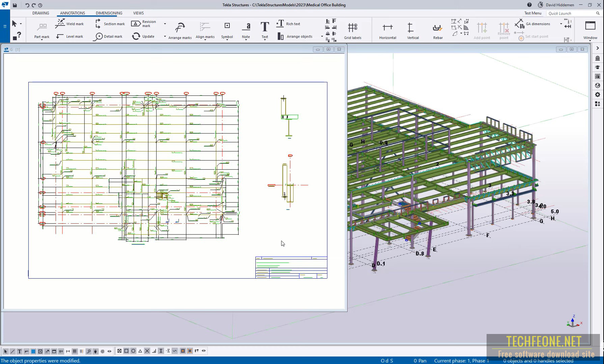Toggle the eye icon in selection toolbar
The height and width of the screenshot is (364, 604).
click(x=109, y=351)
